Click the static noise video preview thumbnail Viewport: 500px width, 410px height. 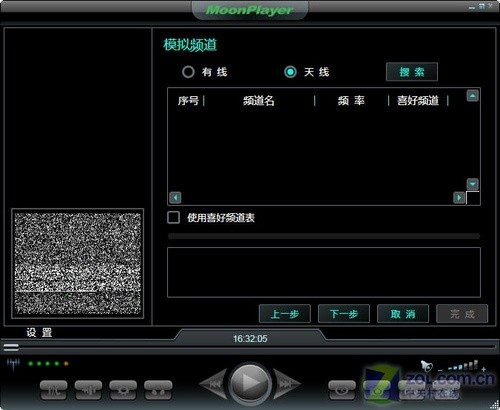[78, 264]
